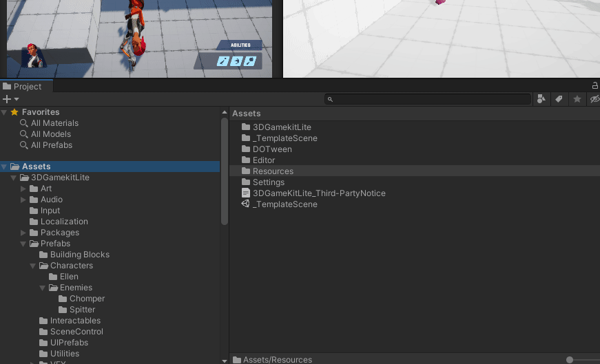Image resolution: width=600 pixels, height=364 pixels.
Task: Click the Characters open-folder icon in tree
Action: point(43,266)
